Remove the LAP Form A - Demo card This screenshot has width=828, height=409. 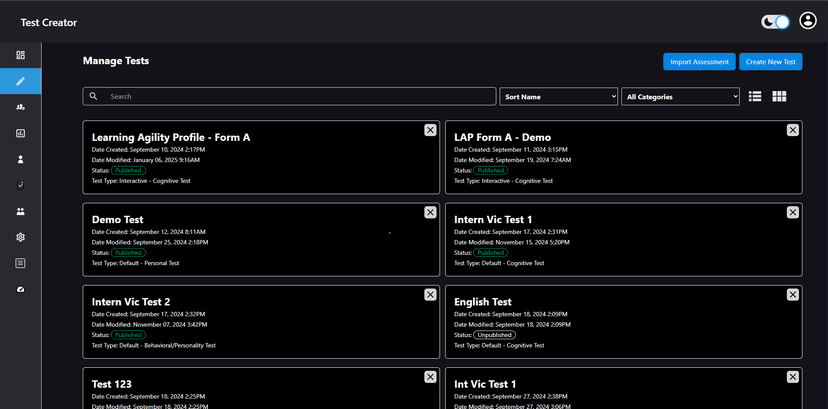pyautogui.click(x=793, y=130)
